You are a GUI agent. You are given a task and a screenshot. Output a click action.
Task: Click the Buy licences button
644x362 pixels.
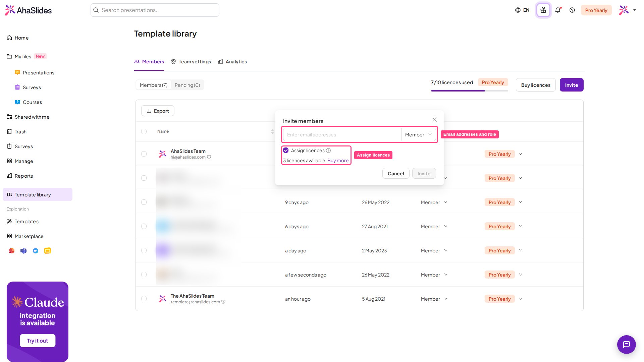(536, 85)
